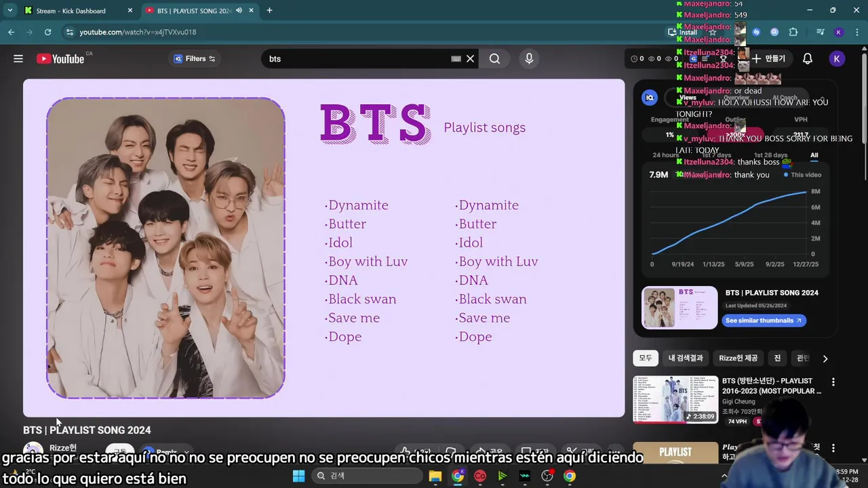
Task: Open YouTube notifications bell
Action: (808, 59)
